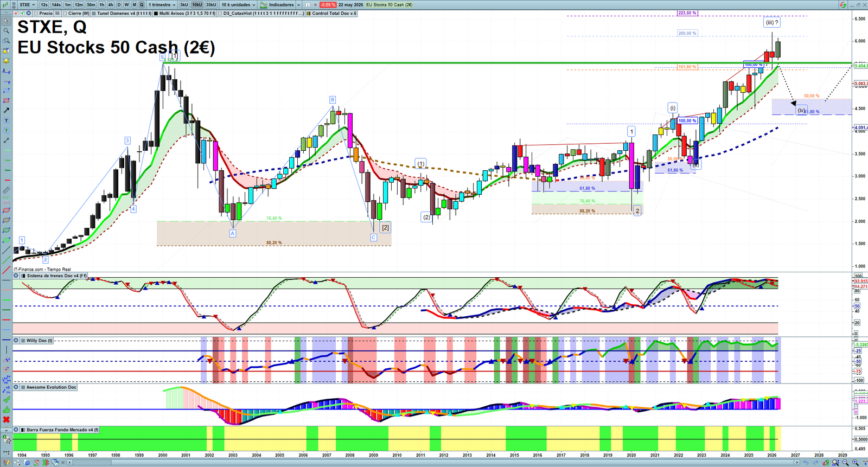This screenshot has width=868, height=467.
Task: Click the red plus icon next to Precio
Action: tap(16, 13)
